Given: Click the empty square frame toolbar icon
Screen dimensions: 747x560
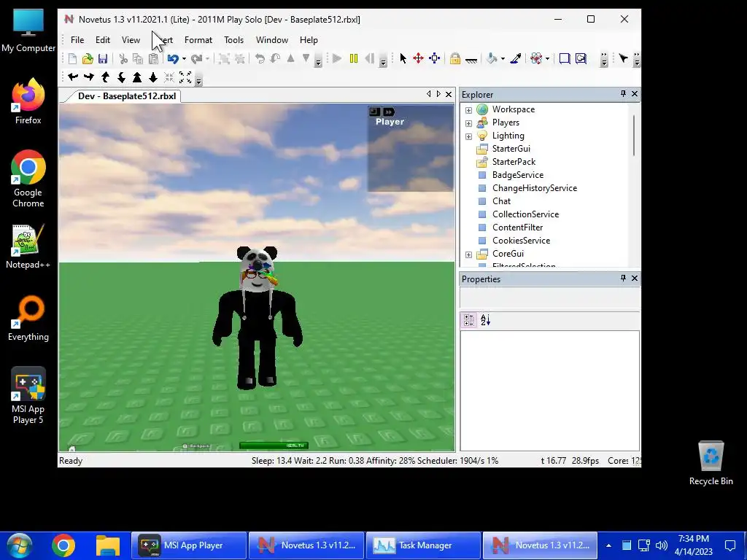Looking at the screenshot, I should (565, 58).
